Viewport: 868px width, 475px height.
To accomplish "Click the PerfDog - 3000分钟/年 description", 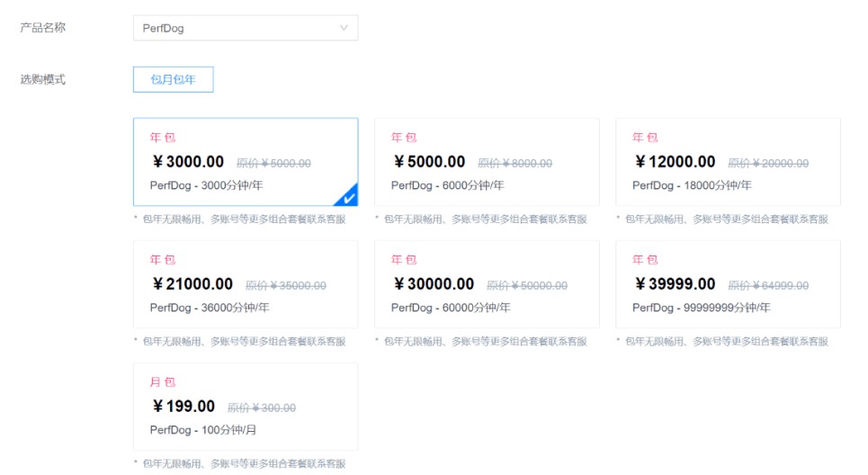I will 207,185.
